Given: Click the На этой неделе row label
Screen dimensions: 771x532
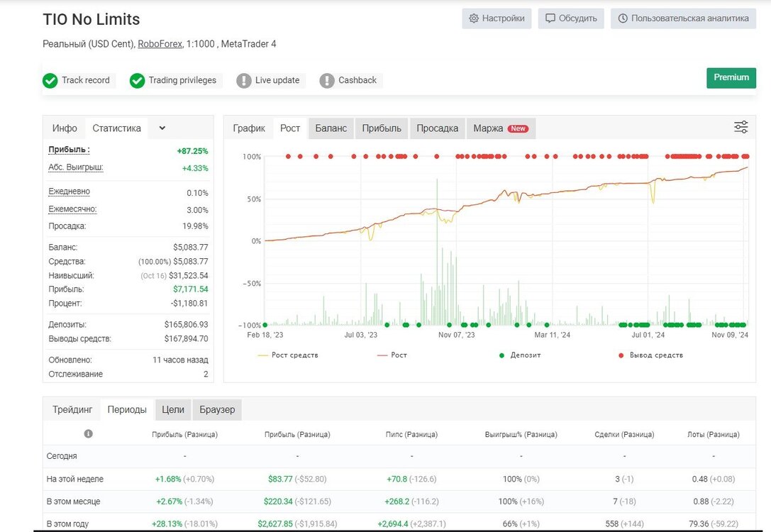Looking at the screenshot, I should [x=75, y=479].
